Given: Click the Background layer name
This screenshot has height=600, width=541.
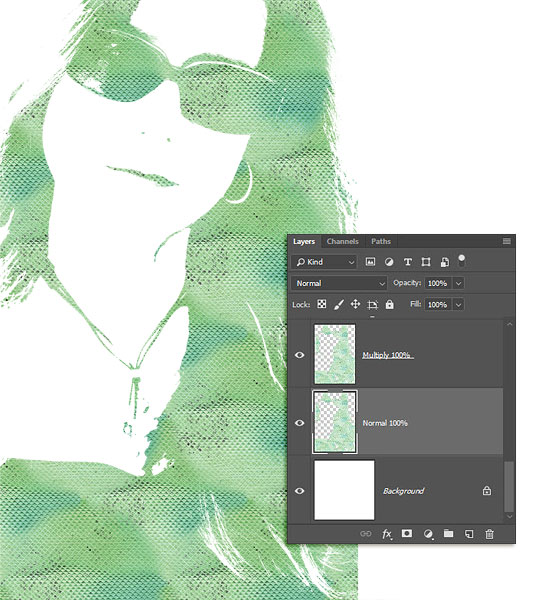Looking at the screenshot, I should coord(403,491).
